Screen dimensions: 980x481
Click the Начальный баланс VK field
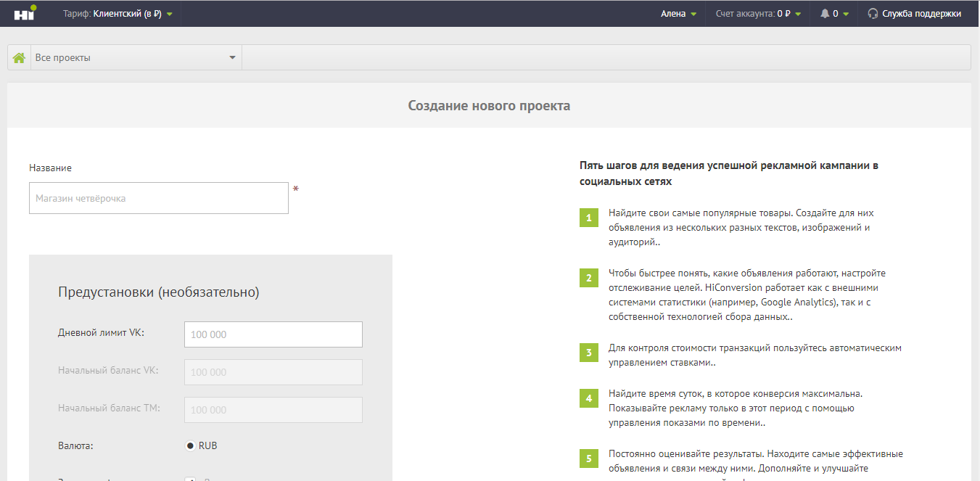tap(273, 372)
